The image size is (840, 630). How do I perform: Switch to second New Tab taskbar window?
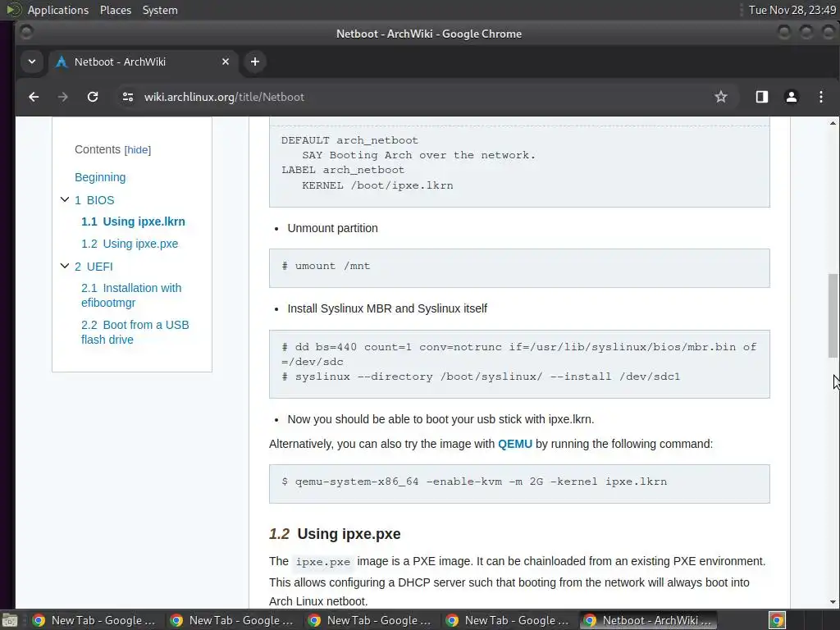point(232,620)
